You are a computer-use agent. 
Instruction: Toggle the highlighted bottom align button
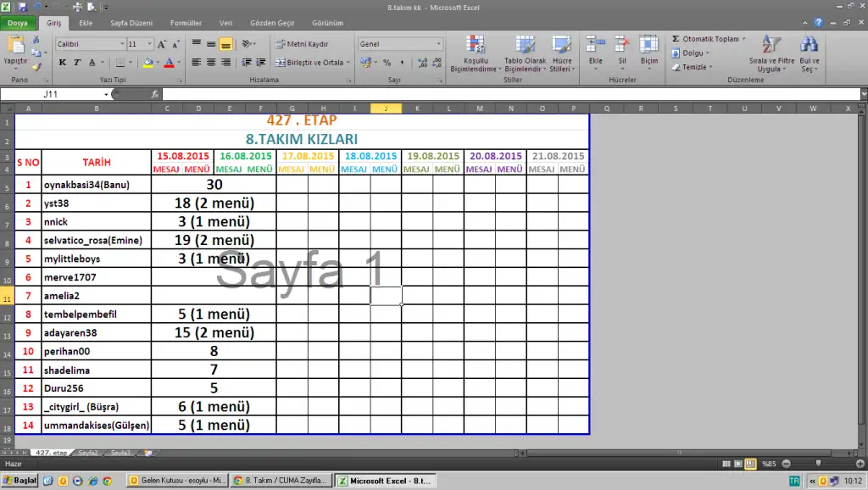(225, 43)
